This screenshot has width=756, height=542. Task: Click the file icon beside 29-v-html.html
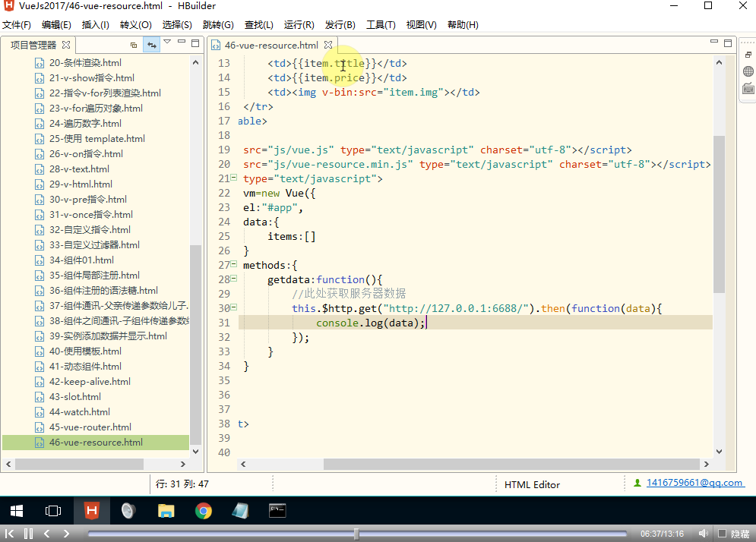click(40, 184)
